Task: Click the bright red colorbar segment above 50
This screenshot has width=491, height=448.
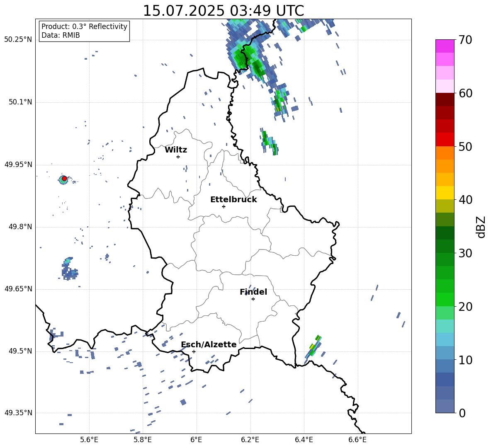Action: tap(445, 140)
